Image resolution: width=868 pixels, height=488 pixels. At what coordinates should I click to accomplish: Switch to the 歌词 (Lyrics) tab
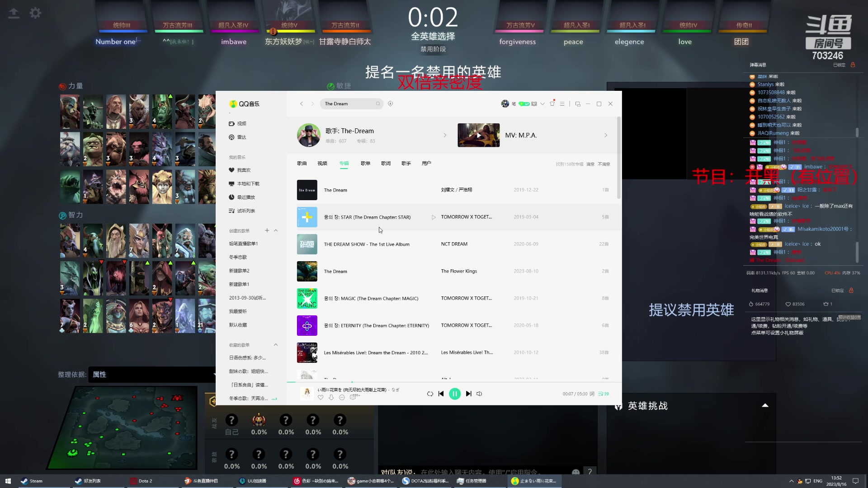point(386,163)
